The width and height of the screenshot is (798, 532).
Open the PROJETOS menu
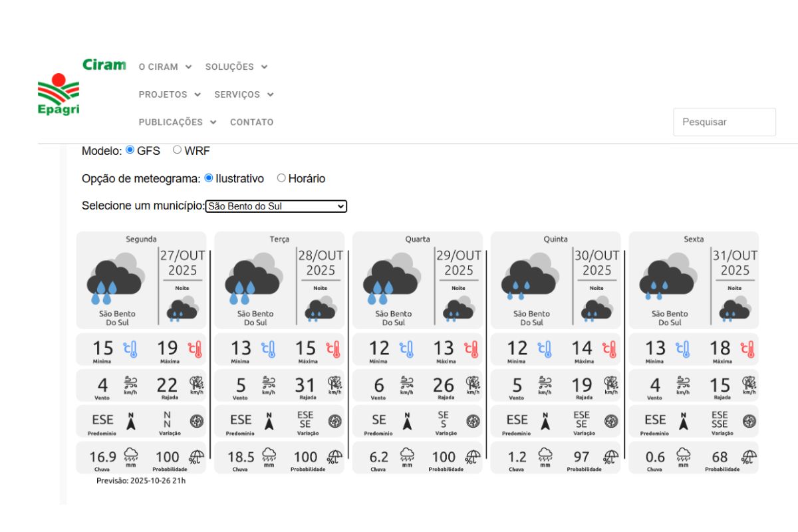pyautogui.click(x=170, y=94)
